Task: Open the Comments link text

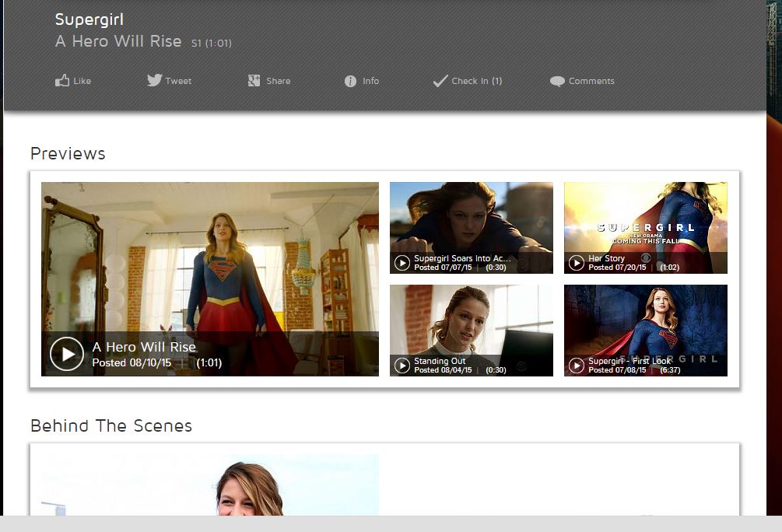Action: (591, 81)
